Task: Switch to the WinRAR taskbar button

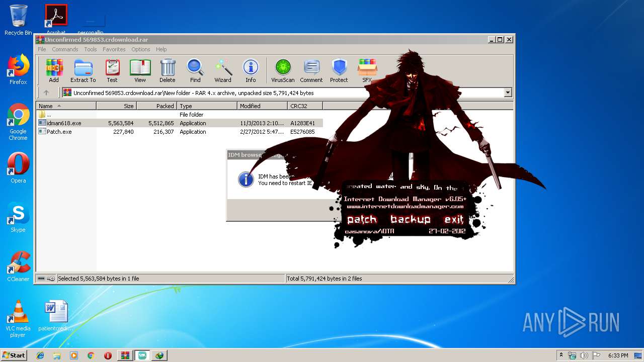Action: tap(125, 355)
